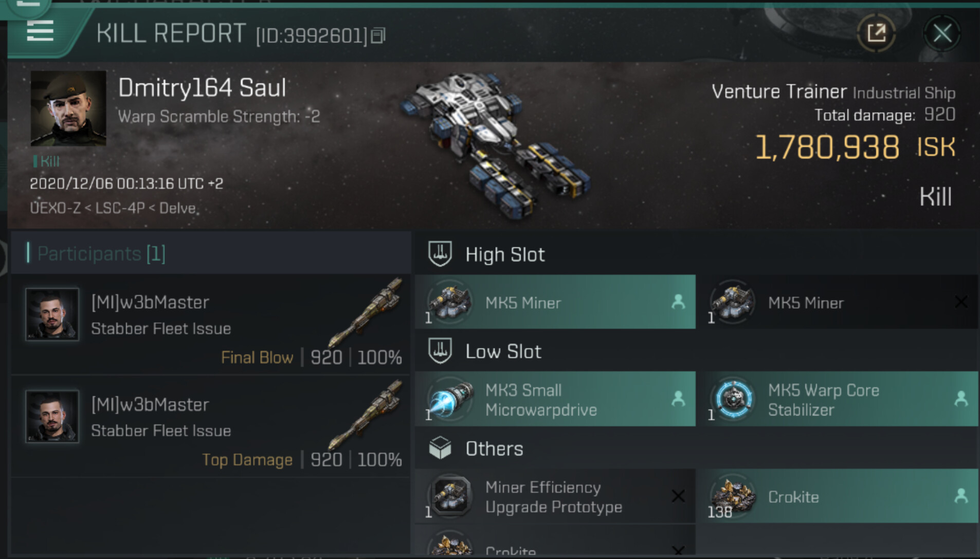980x559 pixels.
Task: Copy the kill report ID
Action: pyautogui.click(x=378, y=35)
